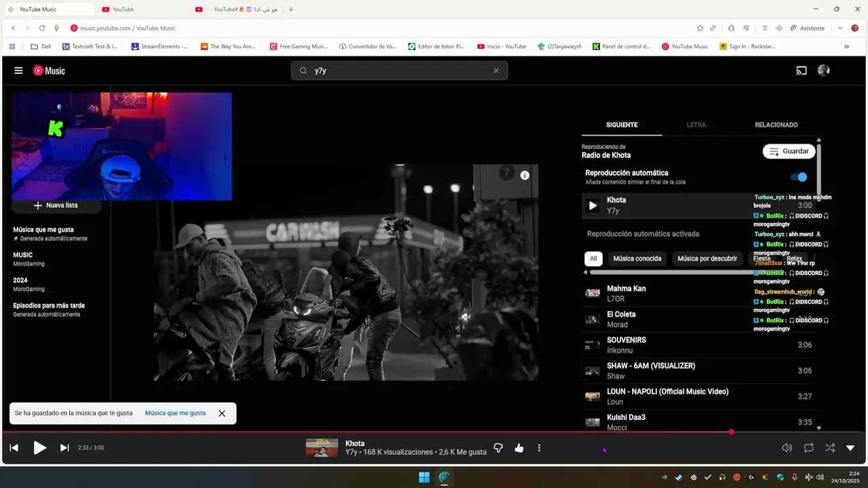Show more bookmarks with chevron

tap(846, 47)
